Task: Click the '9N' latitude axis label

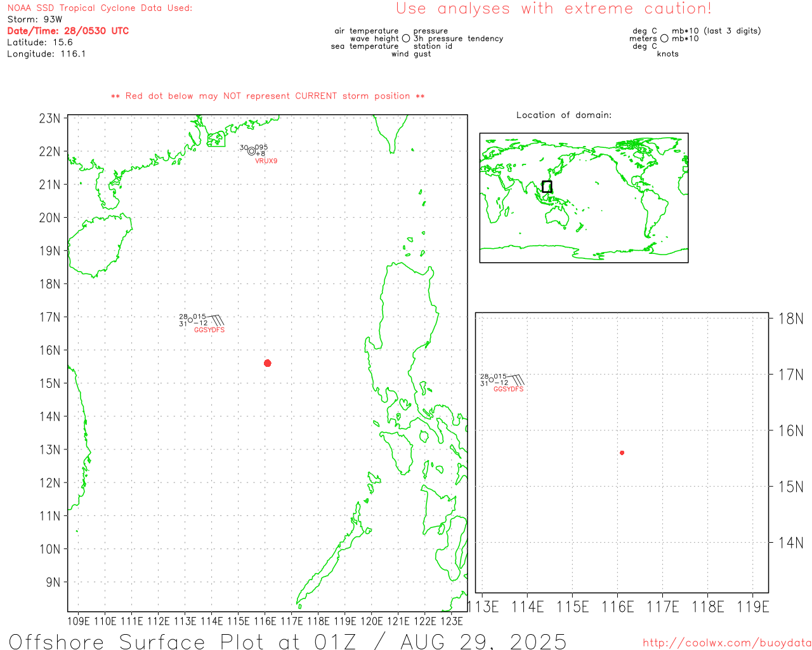Action: click(x=53, y=582)
